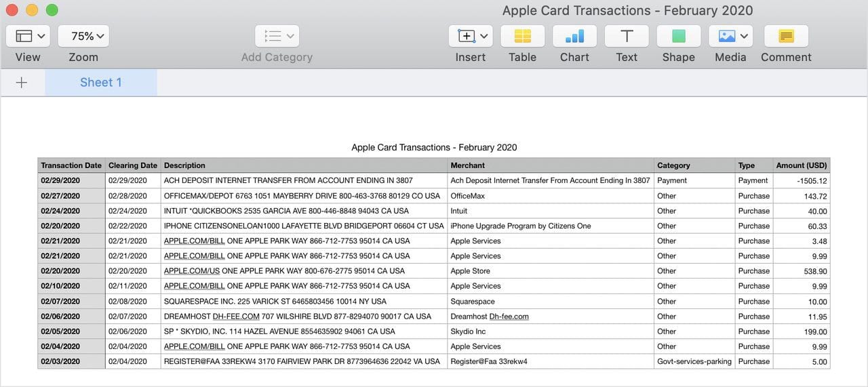This screenshot has width=868, height=387.
Task: Insert a Shape from toolbar
Action: [x=678, y=36]
